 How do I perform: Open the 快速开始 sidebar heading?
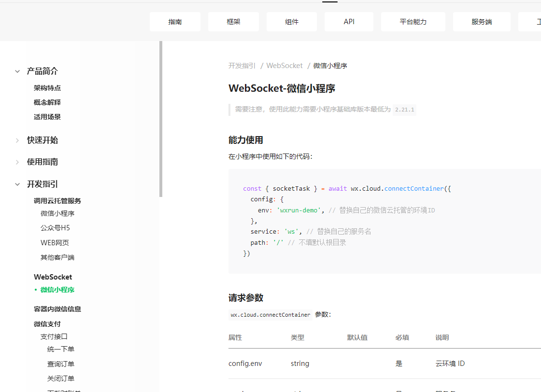click(x=43, y=140)
